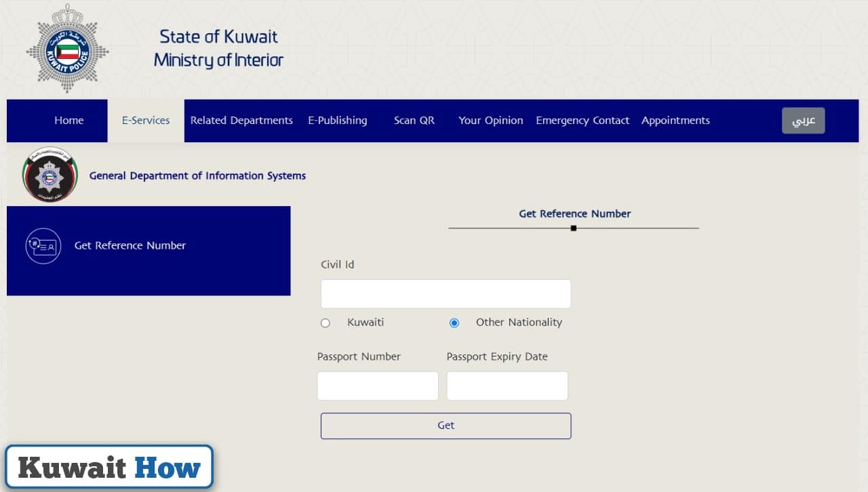Select the Other Nationality radio button
This screenshot has height=492, width=868.
pos(454,323)
